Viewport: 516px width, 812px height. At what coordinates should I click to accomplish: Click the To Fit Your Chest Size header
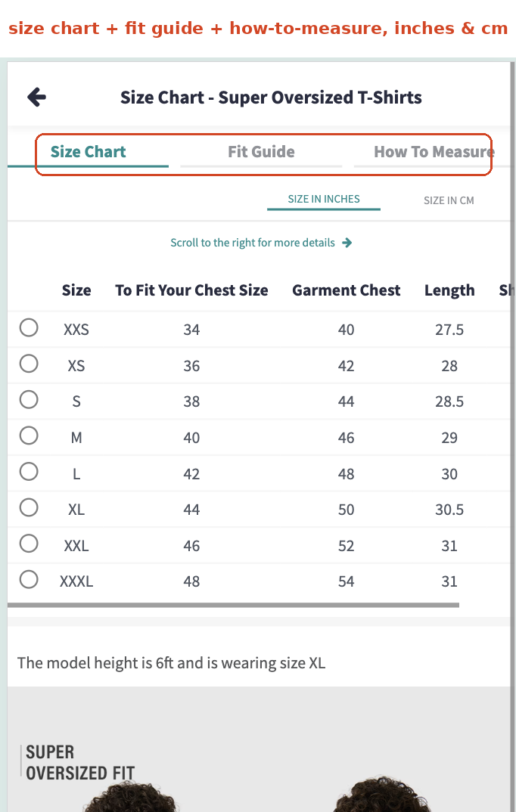(x=191, y=290)
